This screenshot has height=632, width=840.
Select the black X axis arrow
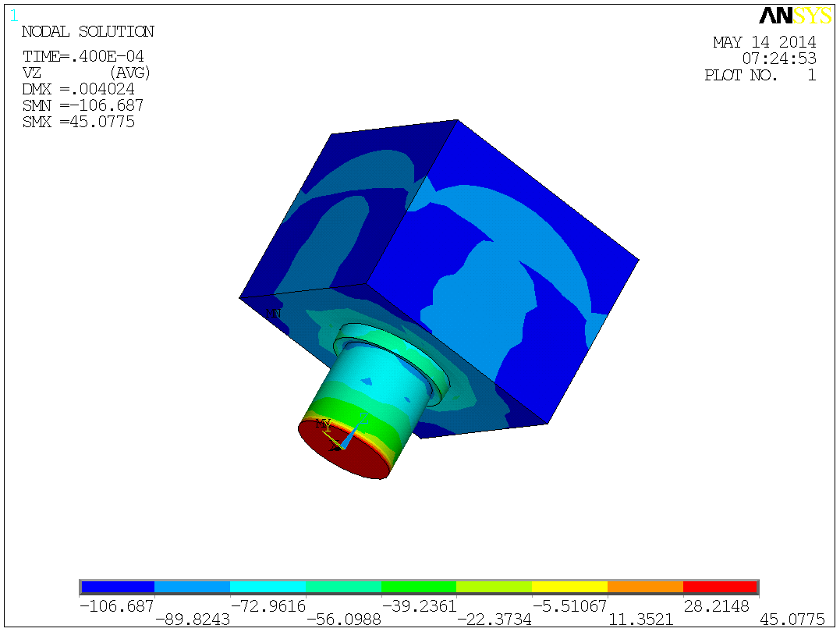click(335, 449)
